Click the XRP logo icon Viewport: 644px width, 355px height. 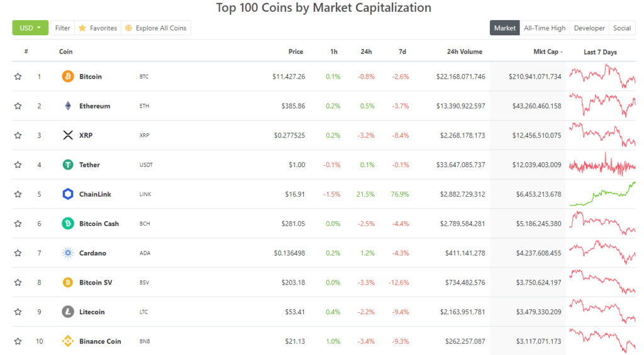(68, 135)
